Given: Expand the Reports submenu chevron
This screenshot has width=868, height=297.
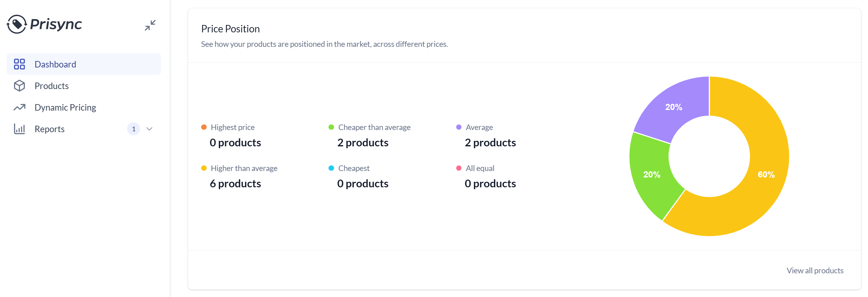Looking at the screenshot, I should click(x=149, y=129).
